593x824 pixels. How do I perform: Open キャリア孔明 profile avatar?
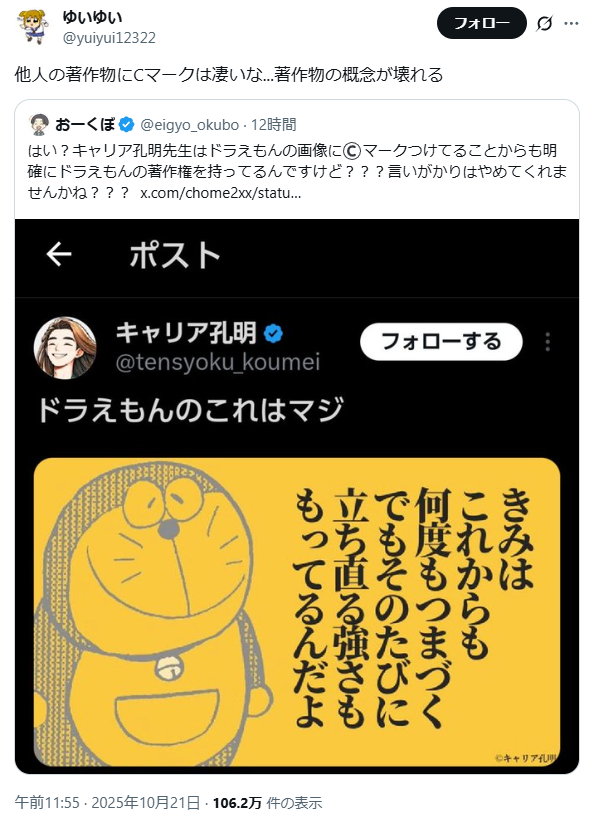pyautogui.click(x=65, y=348)
